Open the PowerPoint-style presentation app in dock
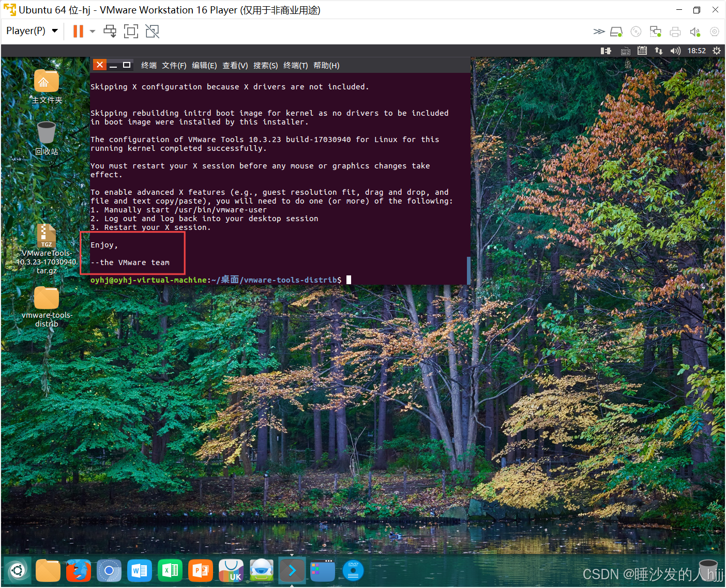The image size is (726, 588). pyautogui.click(x=201, y=570)
